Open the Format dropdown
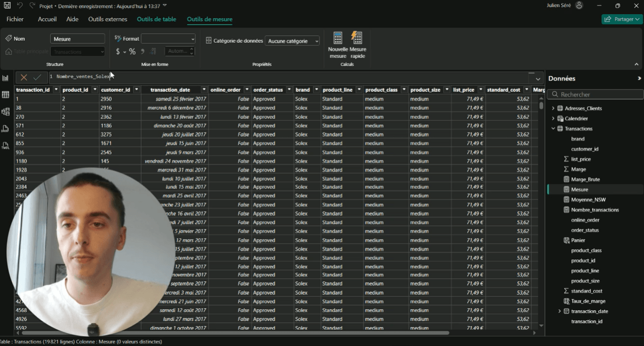The image size is (644, 346). (x=168, y=39)
